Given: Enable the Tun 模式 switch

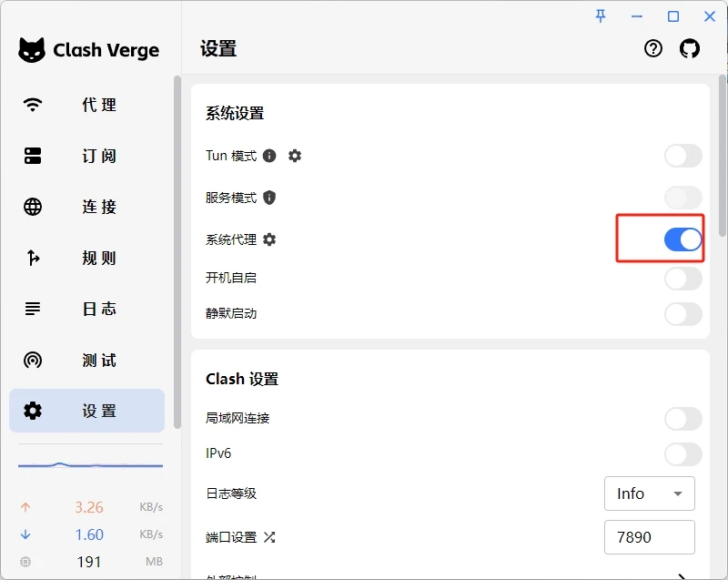Looking at the screenshot, I should click(682, 156).
